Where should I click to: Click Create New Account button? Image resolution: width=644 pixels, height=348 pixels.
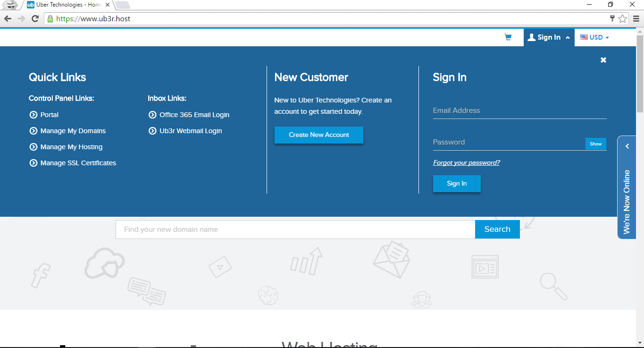[x=319, y=135]
